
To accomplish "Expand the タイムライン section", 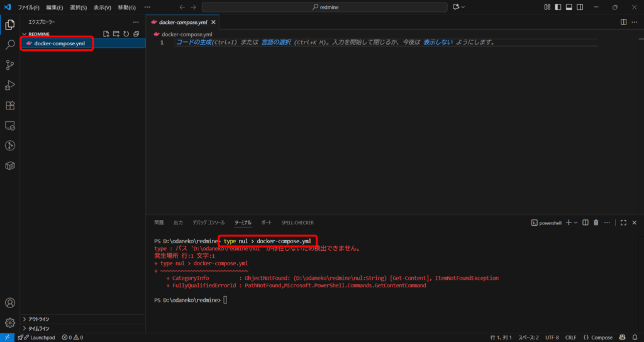I will click(39, 328).
